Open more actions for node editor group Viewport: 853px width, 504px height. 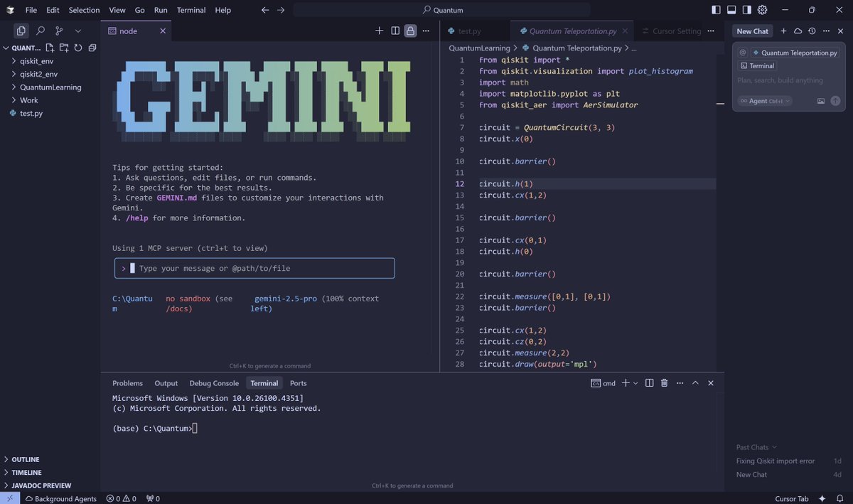[x=426, y=31]
